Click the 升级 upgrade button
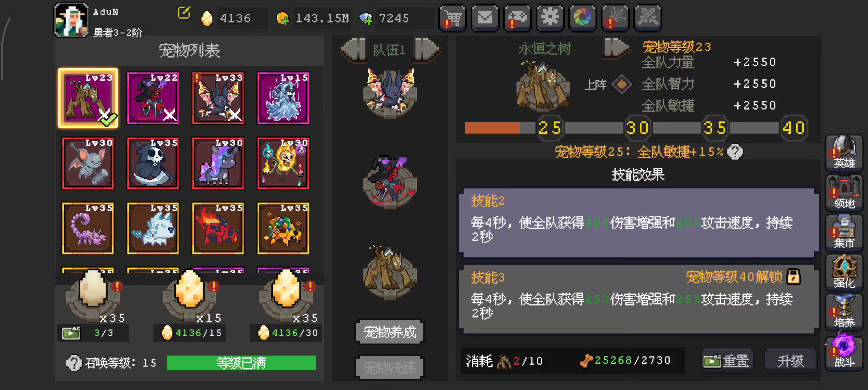 click(x=791, y=361)
